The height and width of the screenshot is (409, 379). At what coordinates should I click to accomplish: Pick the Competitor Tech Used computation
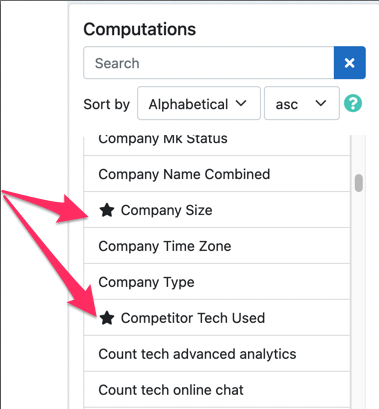pyautogui.click(x=217, y=318)
